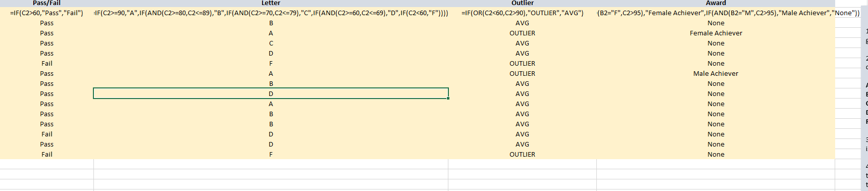Click OUTLIER in the Female Achiever row
The width and height of the screenshot is (868, 191).
point(522,33)
